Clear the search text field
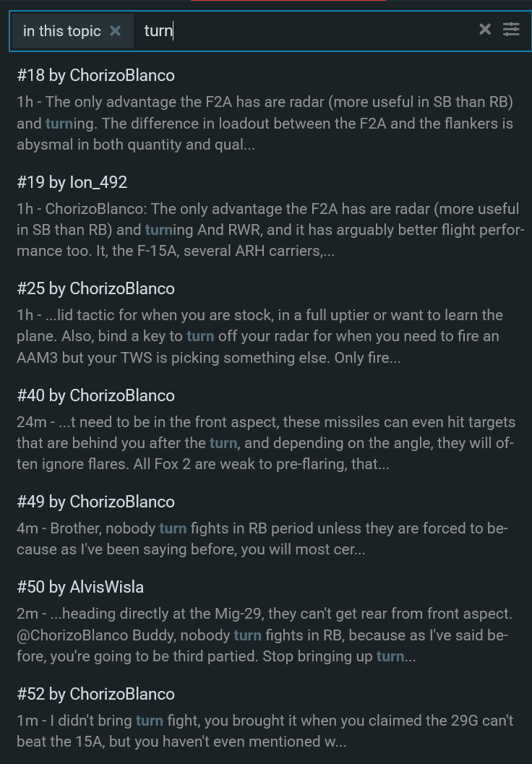This screenshot has width=532, height=764. (x=485, y=29)
